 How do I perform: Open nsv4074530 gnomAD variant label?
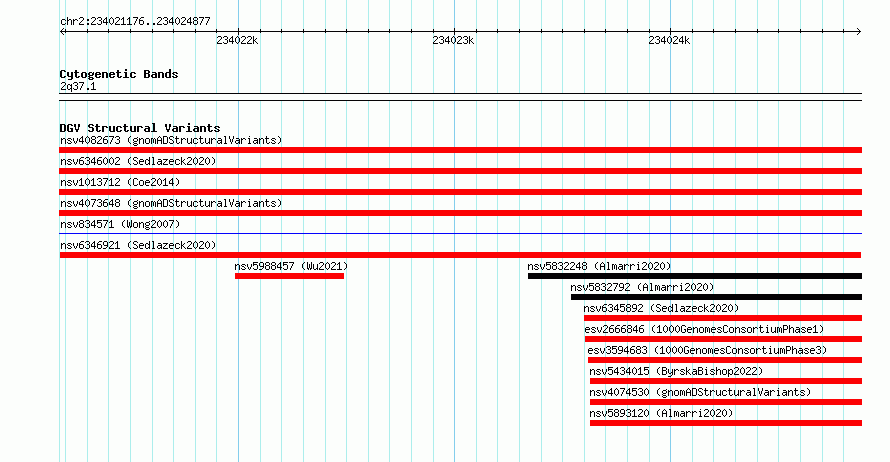pyautogui.click(x=700, y=392)
